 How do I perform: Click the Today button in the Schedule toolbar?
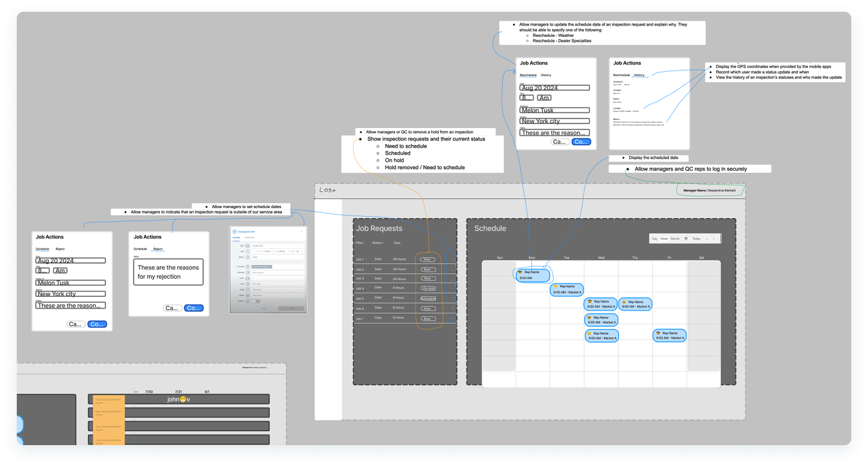click(x=696, y=239)
